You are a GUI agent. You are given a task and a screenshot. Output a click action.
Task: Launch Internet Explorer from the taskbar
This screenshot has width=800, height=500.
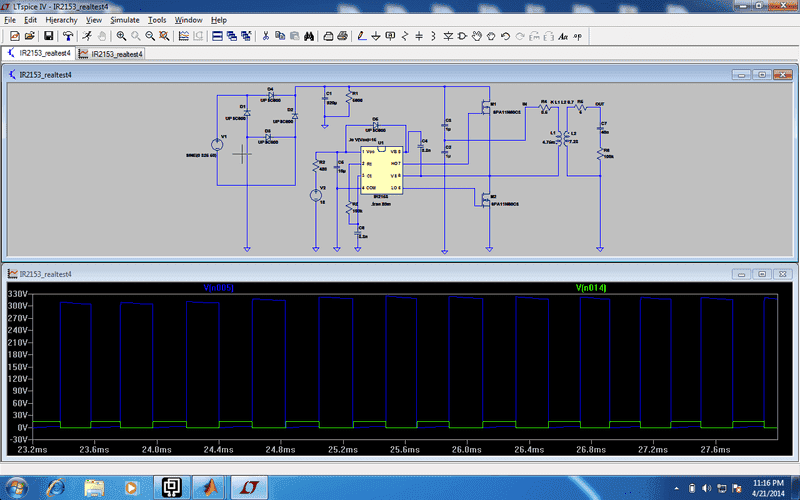pyautogui.click(x=55, y=487)
